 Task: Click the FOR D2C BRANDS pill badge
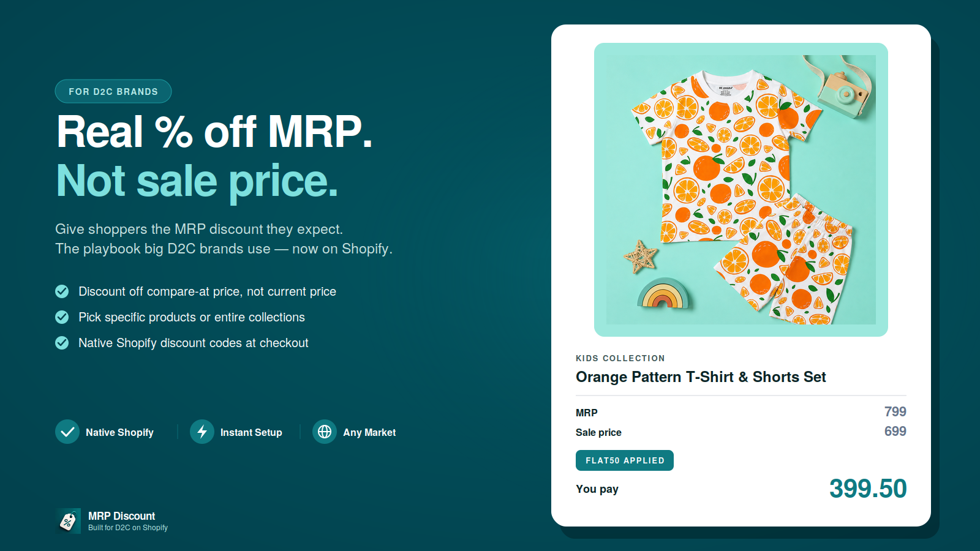[x=113, y=91]
